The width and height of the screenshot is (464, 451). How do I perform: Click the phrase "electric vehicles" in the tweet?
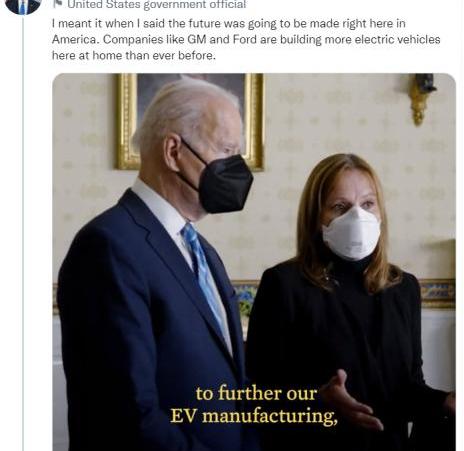click(x=397, y=39)
